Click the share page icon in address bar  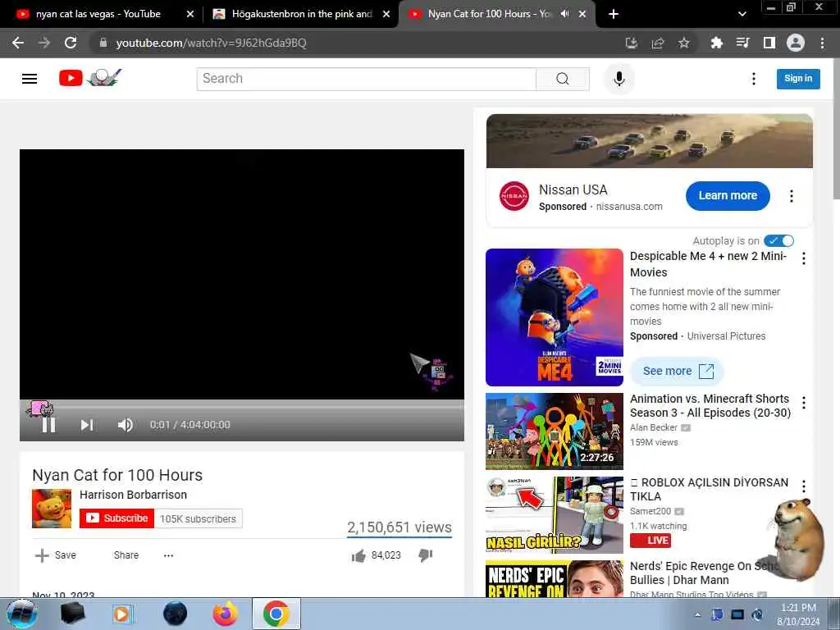(658, 43)
